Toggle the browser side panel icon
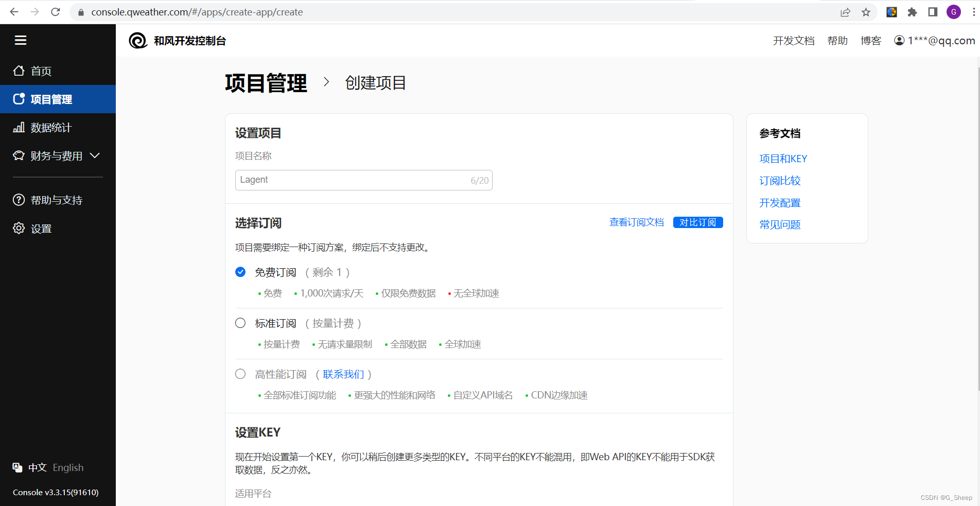Viewport: 980px width, 506px height. click(933, 12)
